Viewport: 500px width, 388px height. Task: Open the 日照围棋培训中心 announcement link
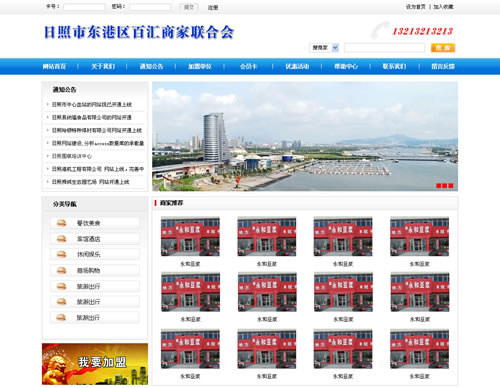pyautogui.click(x=72, y=156)
